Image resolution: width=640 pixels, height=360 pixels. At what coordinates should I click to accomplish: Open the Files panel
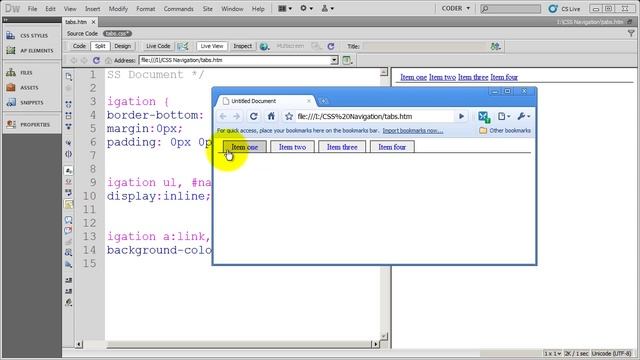point(20,73)
